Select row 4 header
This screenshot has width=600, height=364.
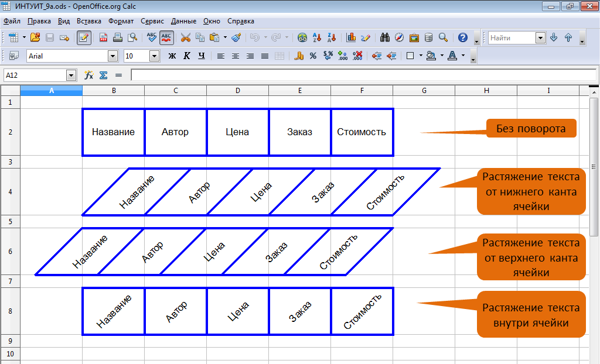[10, 192]
